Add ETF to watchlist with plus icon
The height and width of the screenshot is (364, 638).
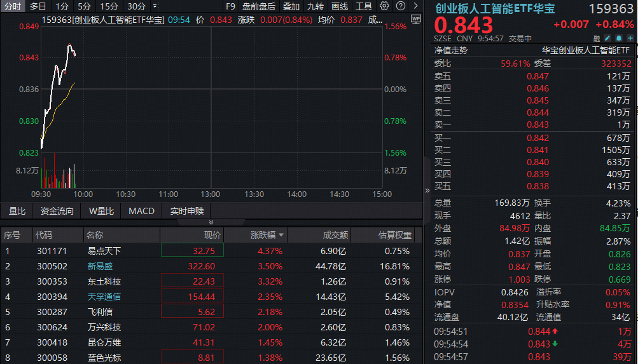tap(632, 39)
